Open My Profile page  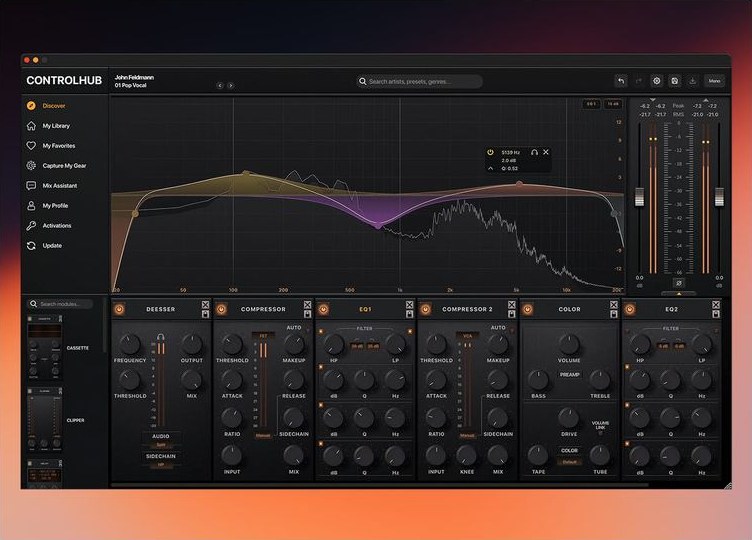pyautogui.click(x=47, y=206)
